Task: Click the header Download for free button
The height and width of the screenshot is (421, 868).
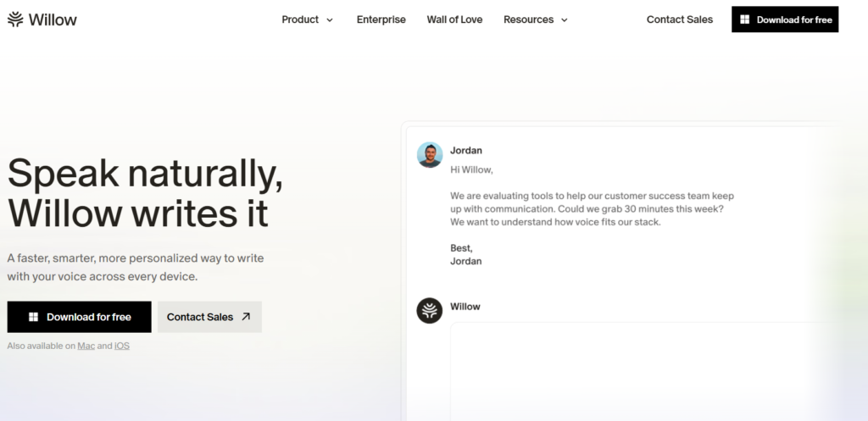Action: pos(785,19)
